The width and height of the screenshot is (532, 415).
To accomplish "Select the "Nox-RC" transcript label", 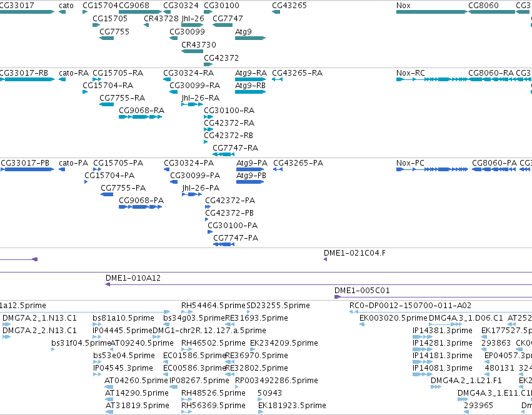I will coord(411,73).
